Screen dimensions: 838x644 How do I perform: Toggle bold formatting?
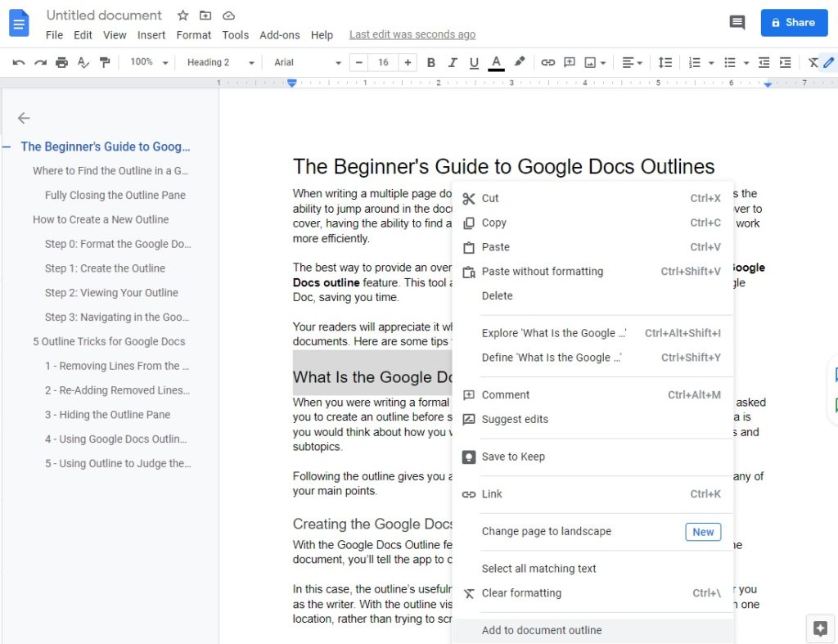tap(431, 62)
